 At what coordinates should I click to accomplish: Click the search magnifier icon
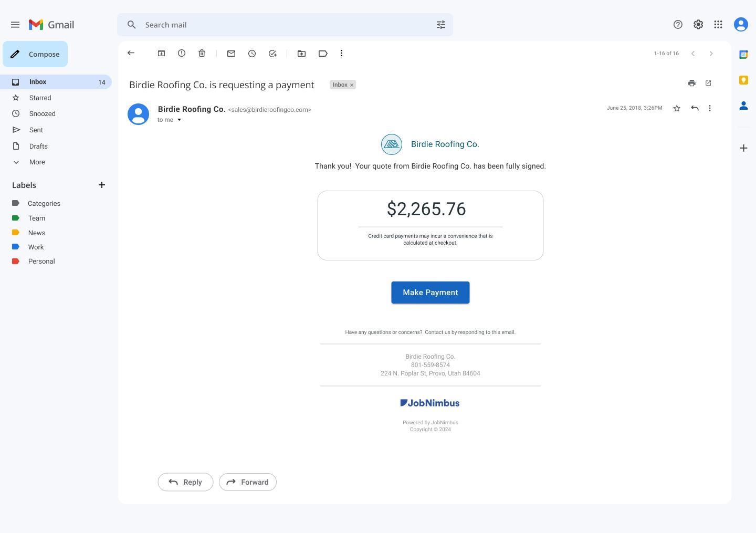(131, 25)
